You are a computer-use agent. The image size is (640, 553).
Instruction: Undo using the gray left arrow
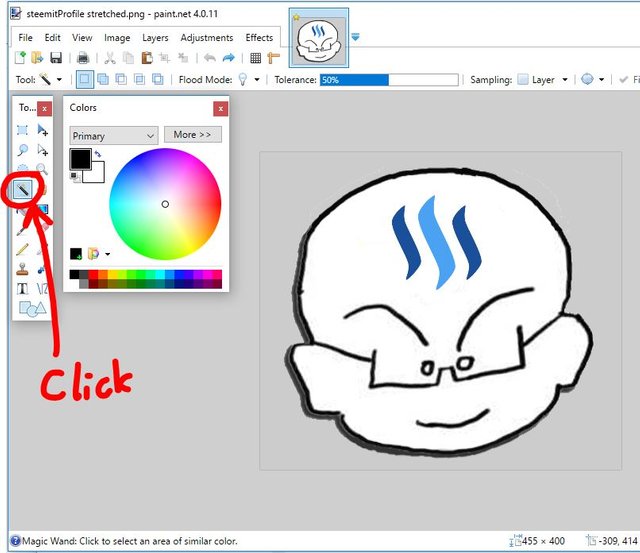(210, 58)
